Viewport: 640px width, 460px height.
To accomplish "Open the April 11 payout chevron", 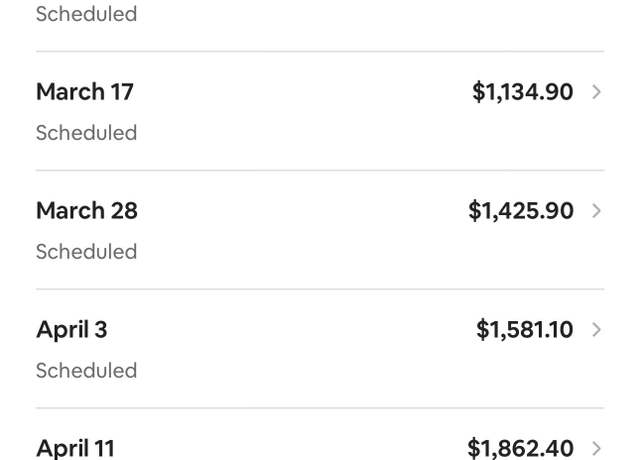I will tap(596, 448).
